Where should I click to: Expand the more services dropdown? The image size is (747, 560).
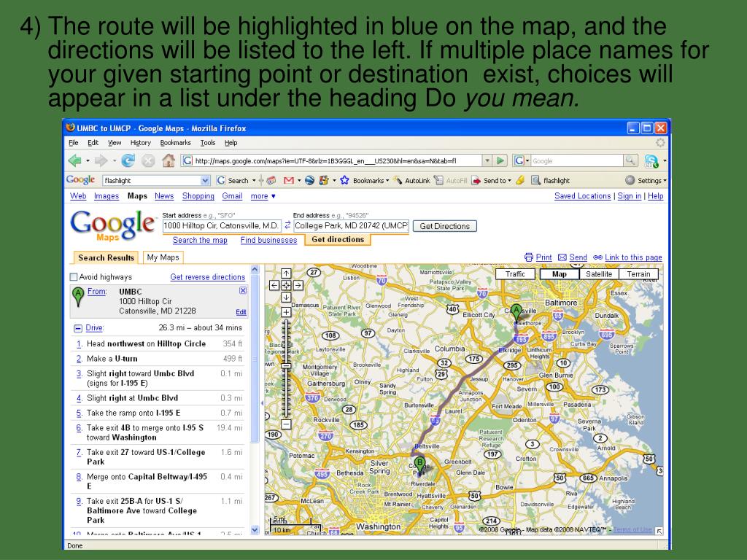(263, 195)
